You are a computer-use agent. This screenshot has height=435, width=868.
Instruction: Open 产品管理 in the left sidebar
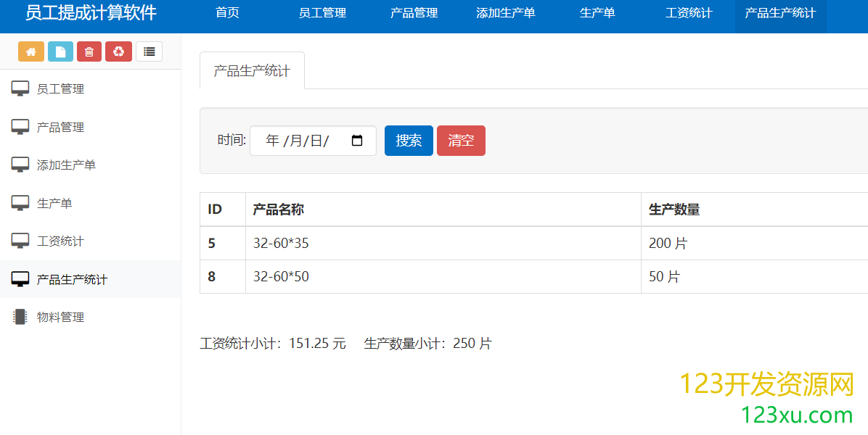[60, 127]
